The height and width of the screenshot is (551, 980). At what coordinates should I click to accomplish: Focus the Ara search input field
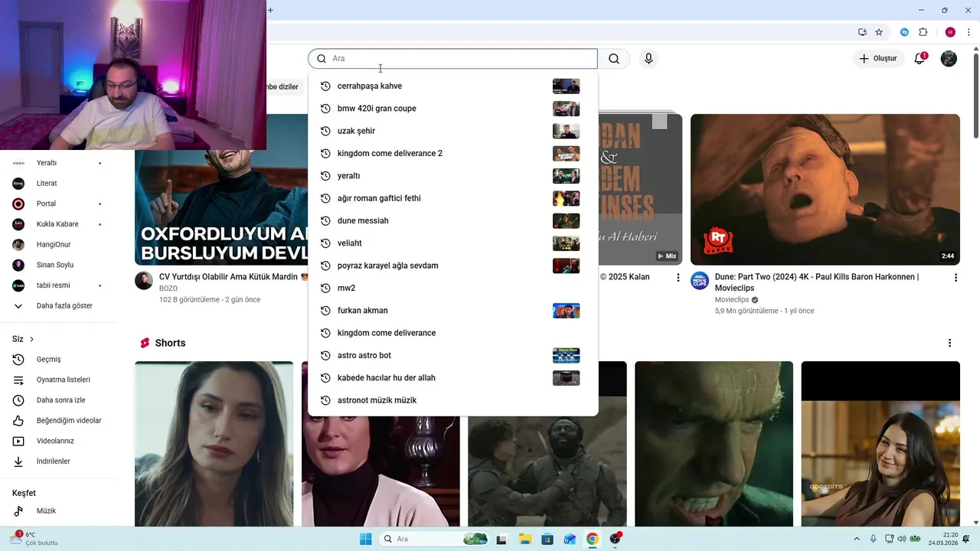point(452,59)
